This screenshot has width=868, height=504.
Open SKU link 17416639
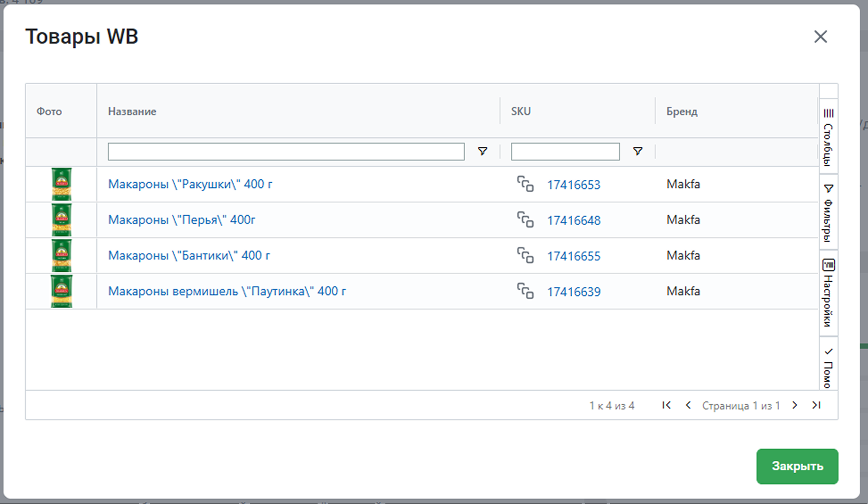pos(574,292)
